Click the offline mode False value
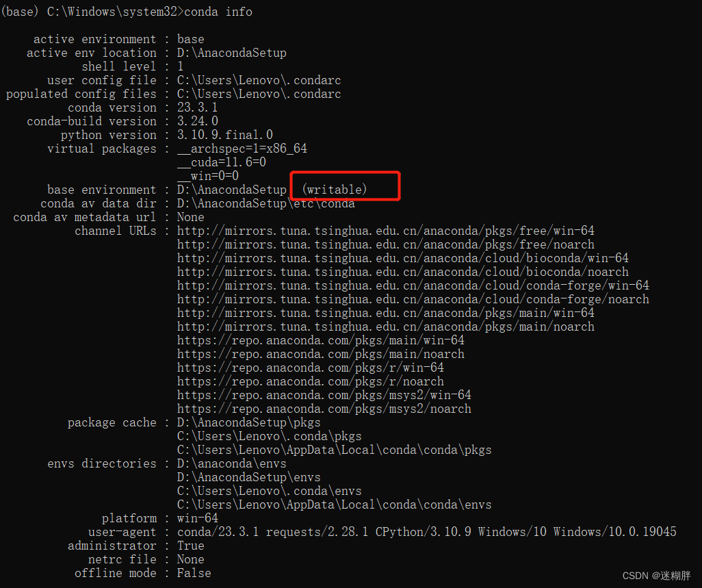 [x=194, y=573]
